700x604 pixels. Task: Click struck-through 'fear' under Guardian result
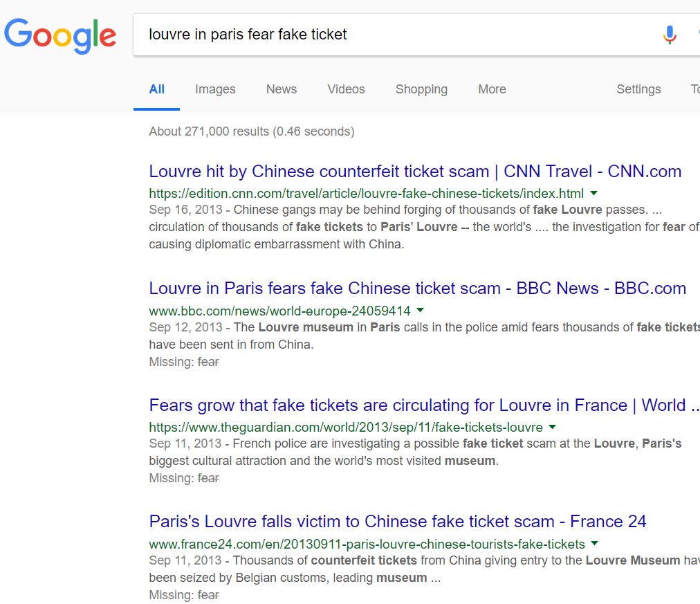[208, 478]
